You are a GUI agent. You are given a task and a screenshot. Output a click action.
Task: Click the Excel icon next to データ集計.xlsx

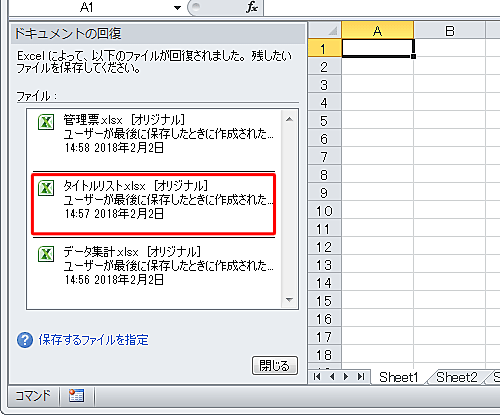point(46,254)
